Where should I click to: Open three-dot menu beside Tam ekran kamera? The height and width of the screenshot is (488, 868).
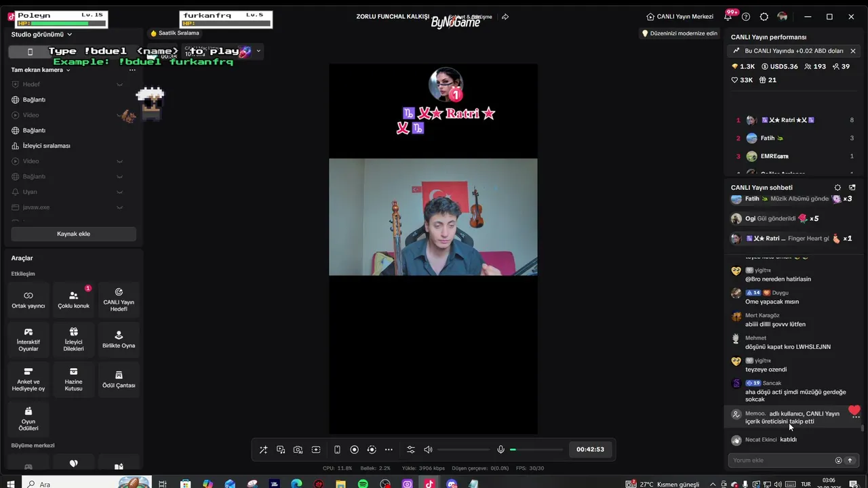tap(132, 70)
